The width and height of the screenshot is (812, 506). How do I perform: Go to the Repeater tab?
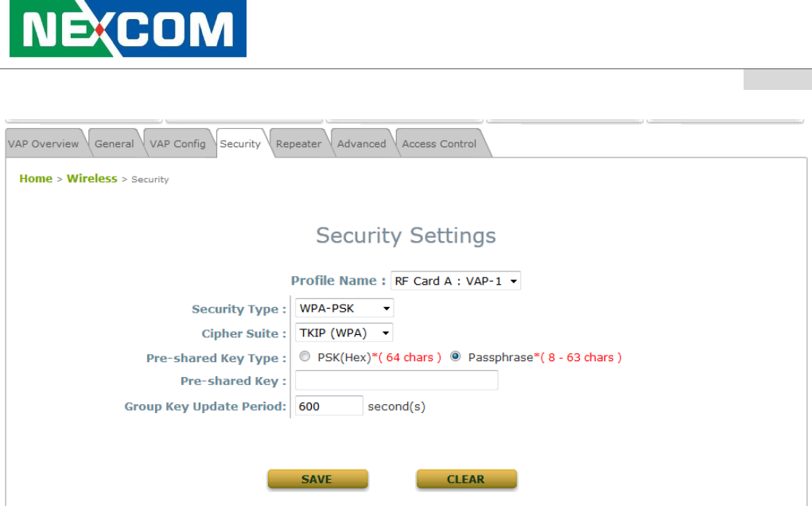(298, 144)
